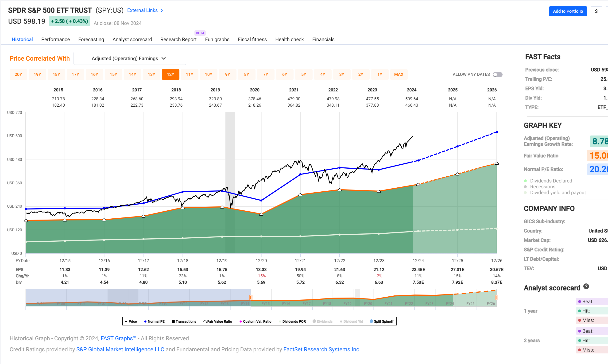Select the 2Y time range
This screenshot has height=364, width=608.
(361, 75)
